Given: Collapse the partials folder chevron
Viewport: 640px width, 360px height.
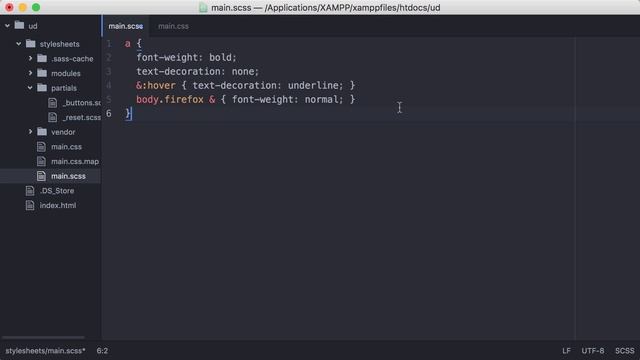Looking at the screenshot, I should click(x=30, y=88).
